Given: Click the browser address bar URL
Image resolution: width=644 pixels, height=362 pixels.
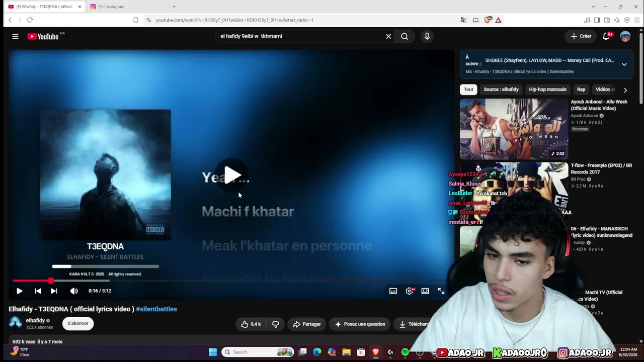Looking at the screenshot, I should pos(234,20).
